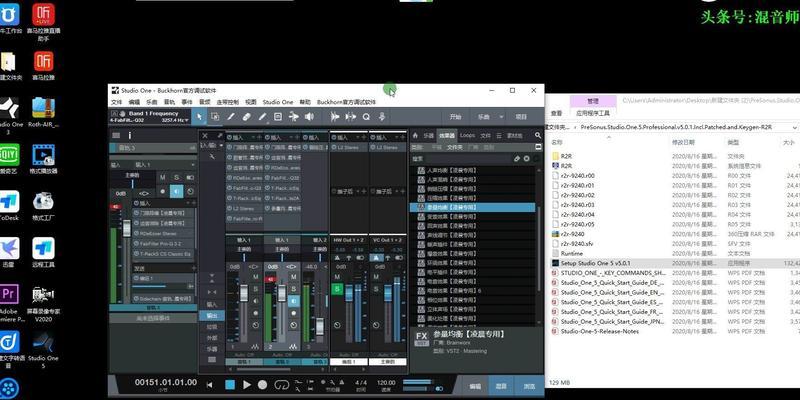Toggle the Loop transport button
This screenshot has width=800, height=400.
tap(282, 385)
